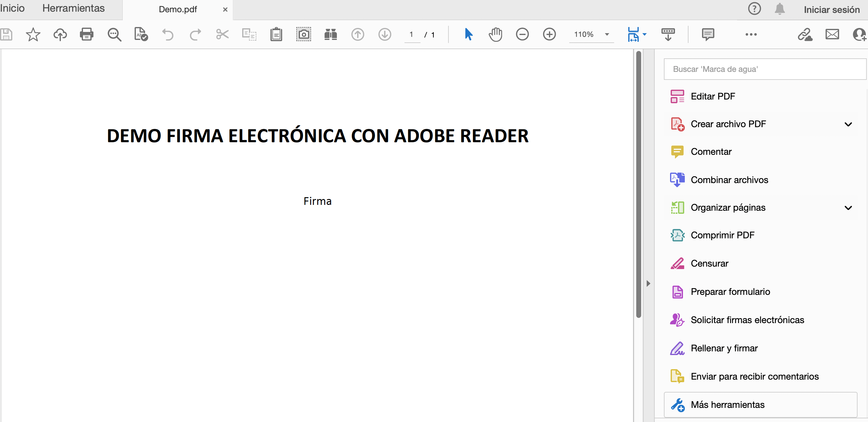Zoom out with minus button

(522, 34)
